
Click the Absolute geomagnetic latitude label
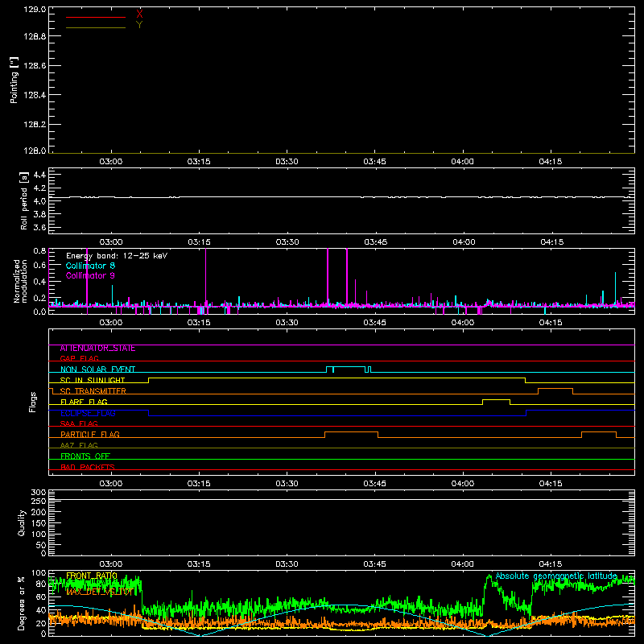(556, 576)
